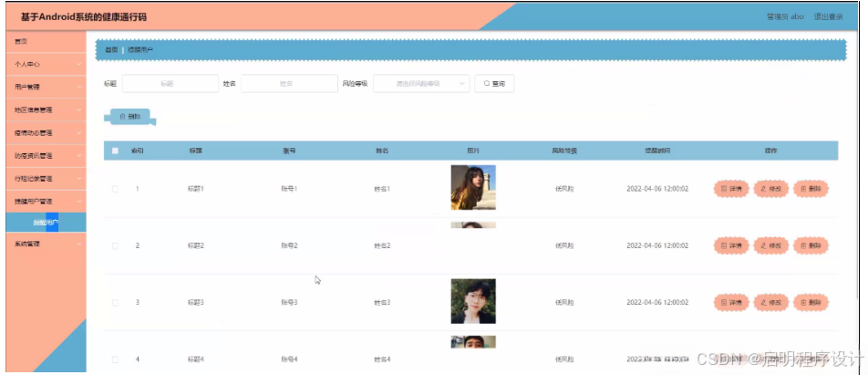The image size is (868, 375).
Task: Open 详情 for the 标题1 row
Action: point(731,189)
